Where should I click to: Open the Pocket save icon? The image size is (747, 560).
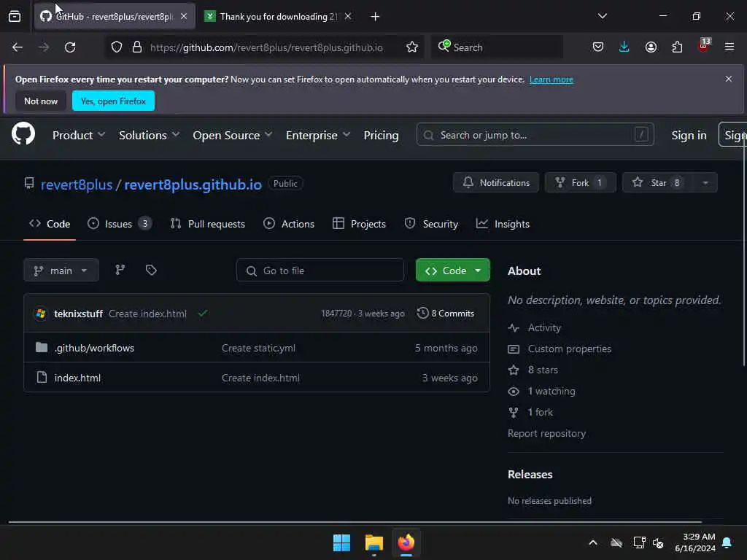click(598, 47)
